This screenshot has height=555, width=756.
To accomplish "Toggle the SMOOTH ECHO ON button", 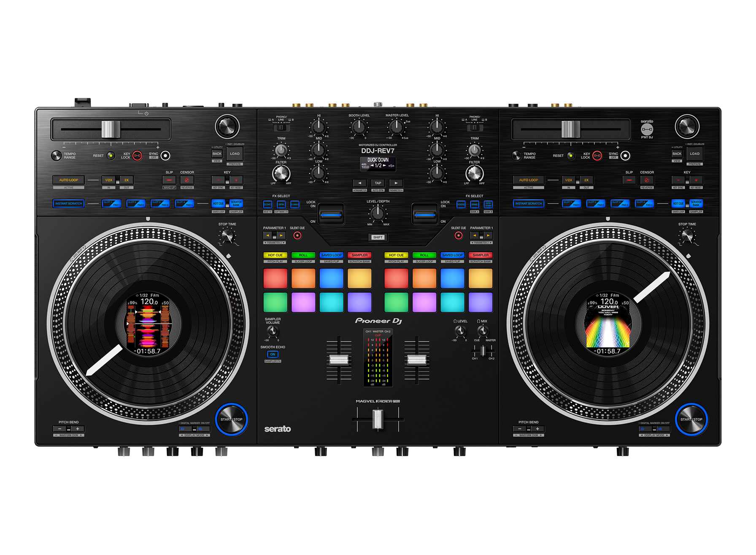I will pyautogui.click(x=273, y=354).
